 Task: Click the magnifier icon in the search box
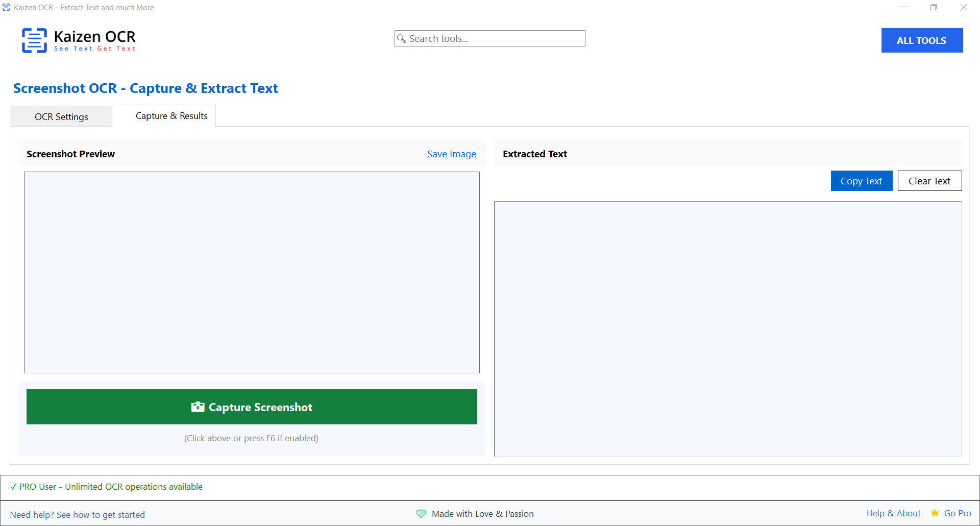click(x=403, y=38)
